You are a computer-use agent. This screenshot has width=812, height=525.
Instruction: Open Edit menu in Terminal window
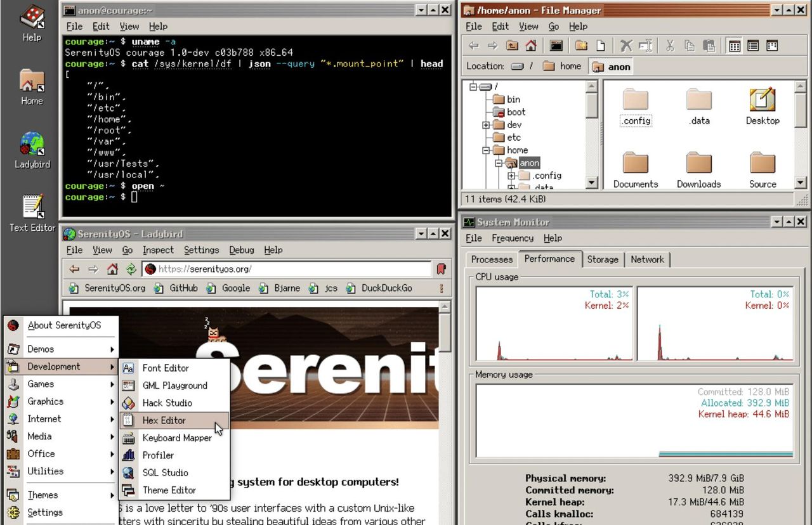tap(101, 27)
